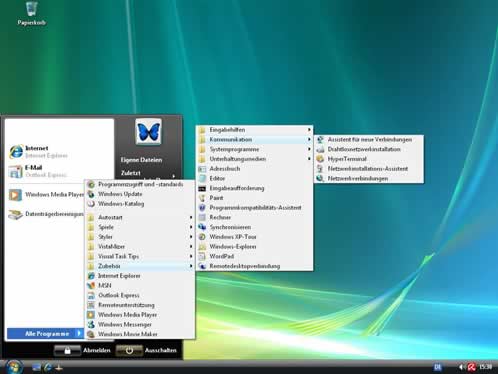
Task: Click the butterfly user picture
Action: (x=148, y=132)
